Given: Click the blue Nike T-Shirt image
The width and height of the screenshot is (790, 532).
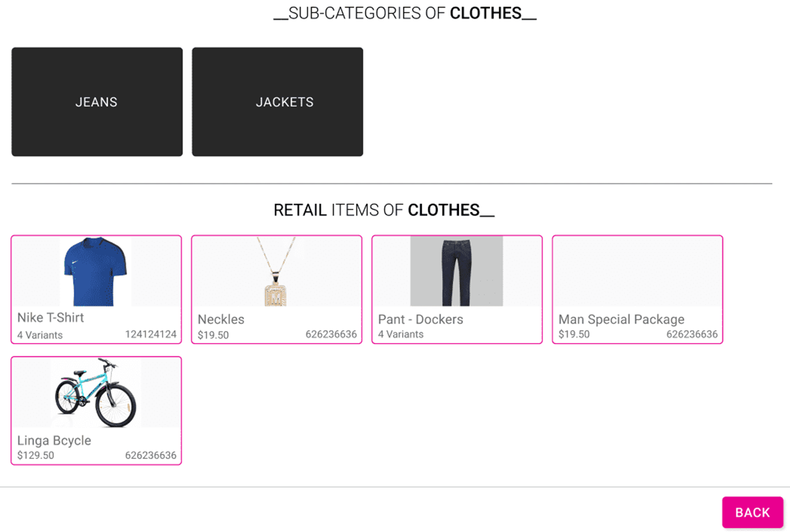Looking at the screenshot, I should [96, 272].
